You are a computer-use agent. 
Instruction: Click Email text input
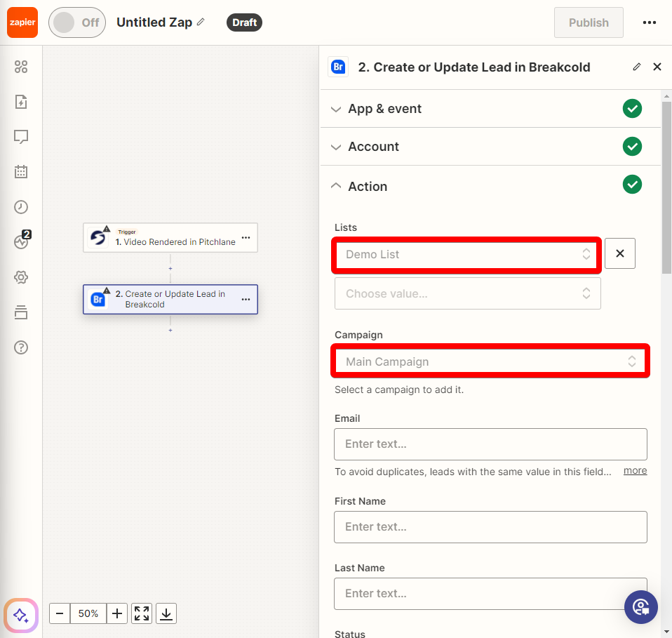click(x=490, y=444)
